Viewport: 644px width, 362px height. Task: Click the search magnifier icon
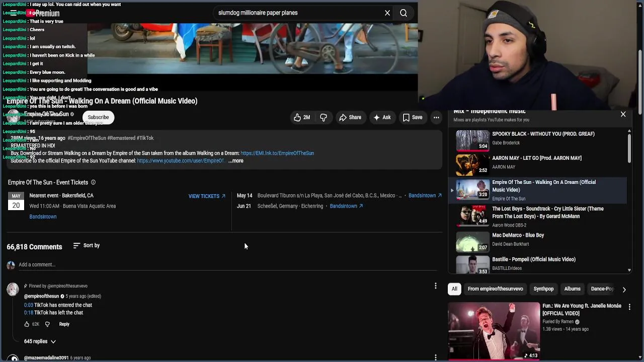(x=404, y=13)
